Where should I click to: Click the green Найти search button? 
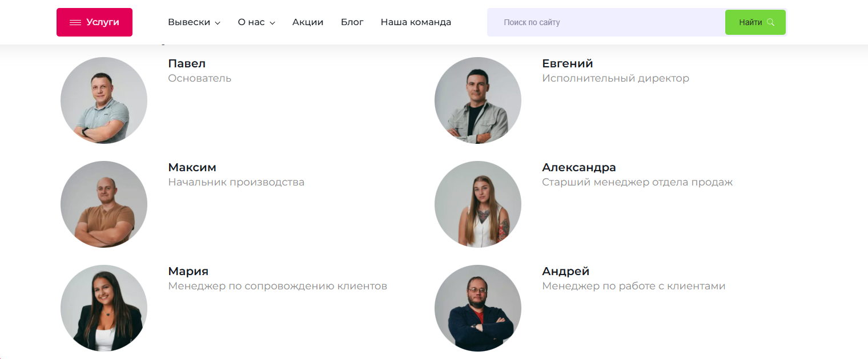point(756,22)
